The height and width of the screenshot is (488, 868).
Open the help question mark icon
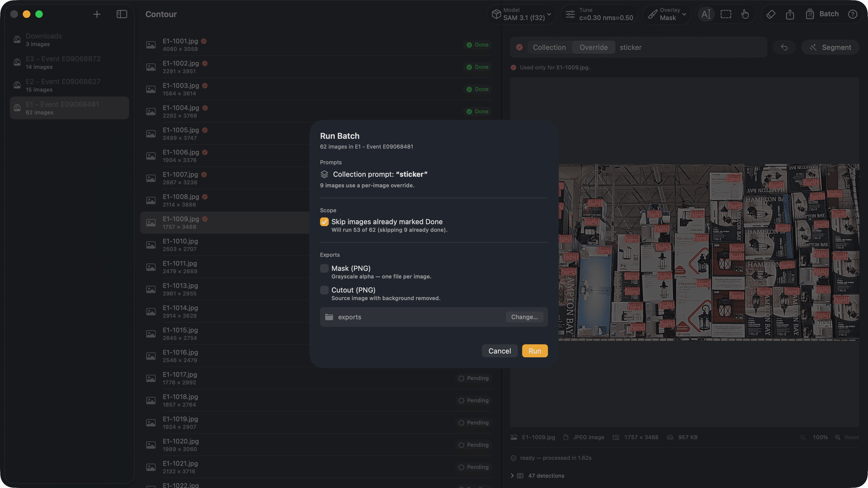(x=853, y=14)
